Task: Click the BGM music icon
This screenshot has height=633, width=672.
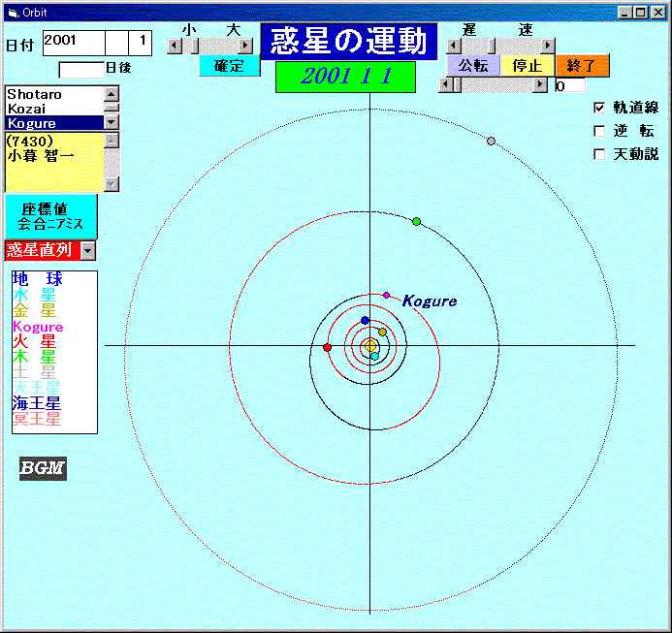Action: 43,468
